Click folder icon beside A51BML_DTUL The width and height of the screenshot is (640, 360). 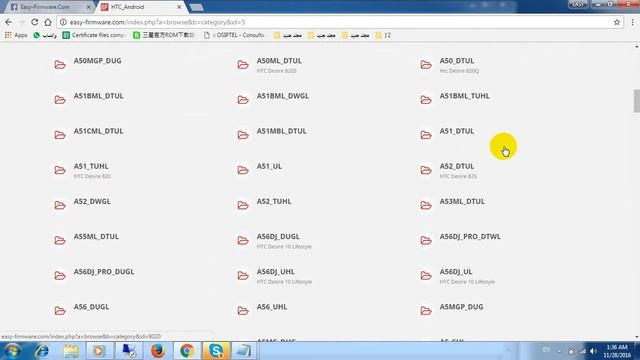tap(60, 100)
